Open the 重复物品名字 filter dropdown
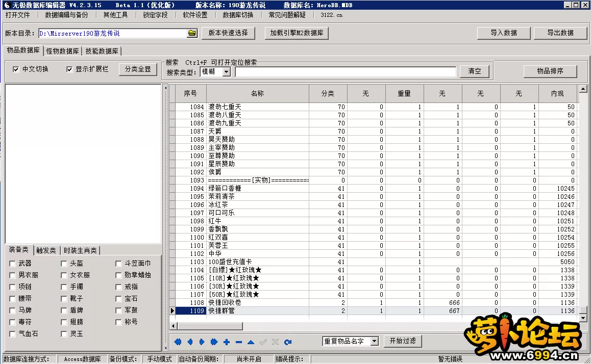591x364 pixels. [374, 341]
